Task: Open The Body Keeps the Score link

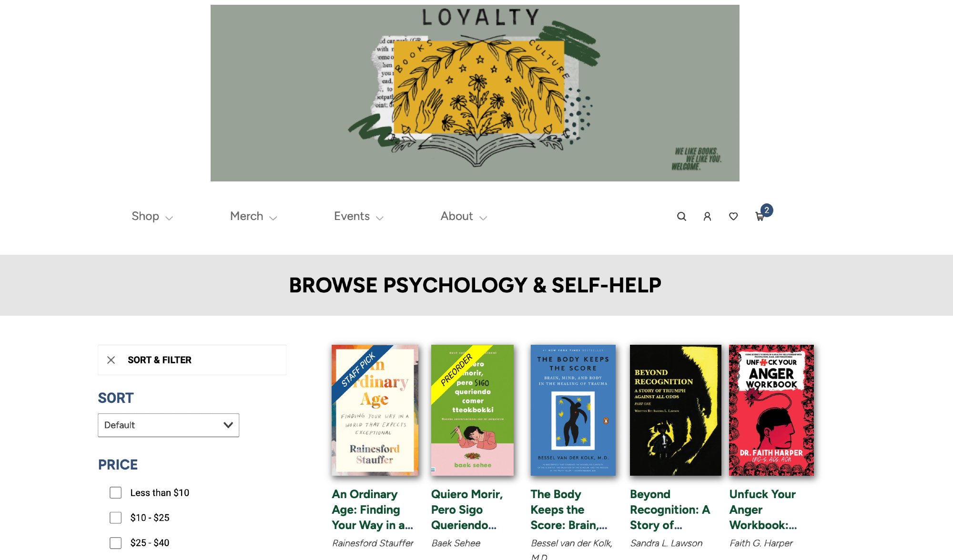Action: (569, 510)
